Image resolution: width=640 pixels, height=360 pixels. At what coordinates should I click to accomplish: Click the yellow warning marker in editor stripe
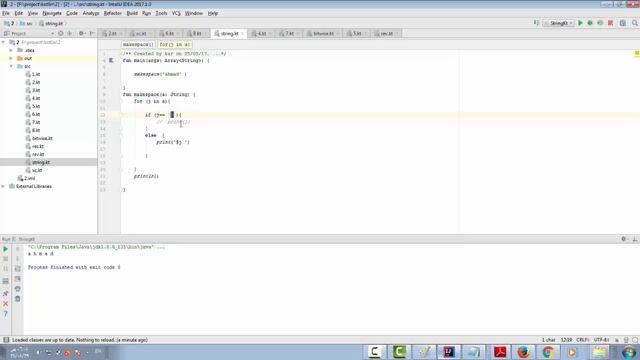(x=637, y=53)
